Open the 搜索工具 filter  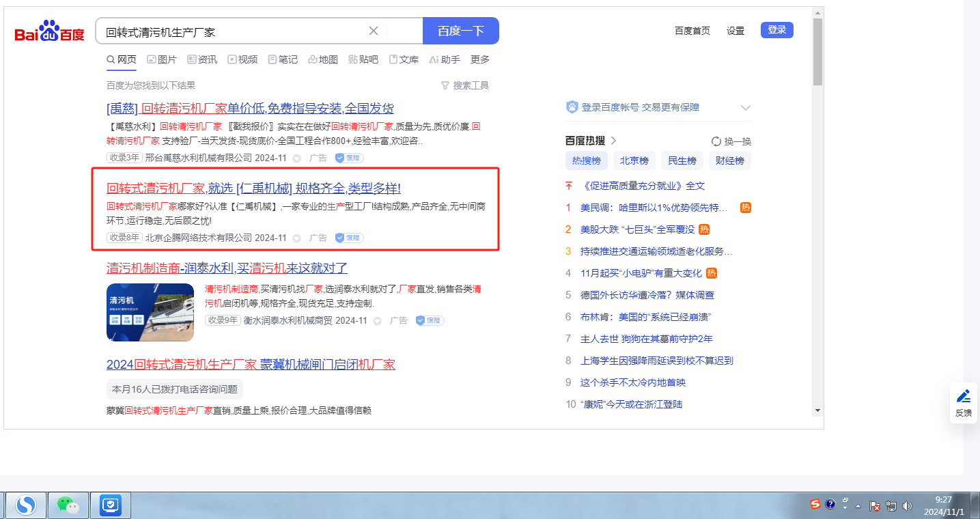465,85
